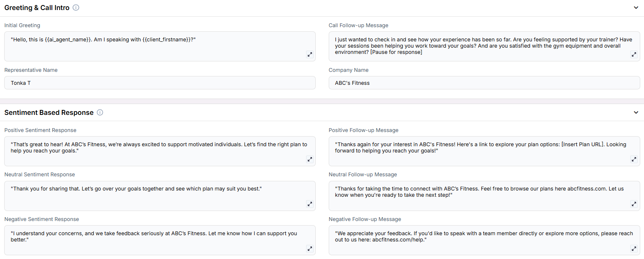Click inside the Initial Greeting text box

pyautogui.click(x=160, y=46)
